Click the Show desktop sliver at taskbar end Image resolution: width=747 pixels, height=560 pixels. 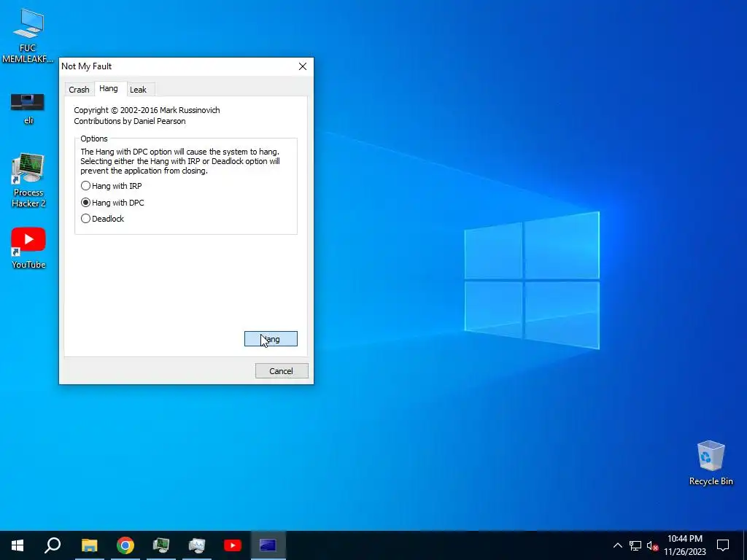(x=745, y=545)
